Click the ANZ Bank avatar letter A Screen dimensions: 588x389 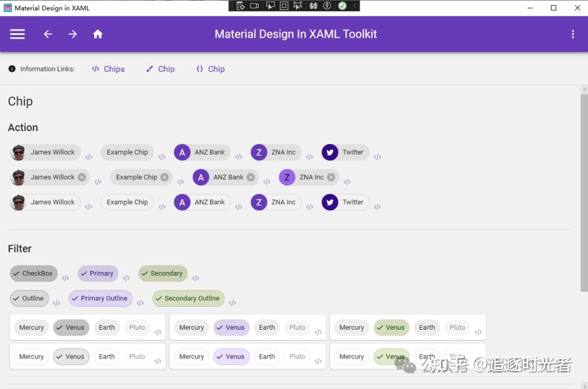pyautogui.click(x=182, y=152)
